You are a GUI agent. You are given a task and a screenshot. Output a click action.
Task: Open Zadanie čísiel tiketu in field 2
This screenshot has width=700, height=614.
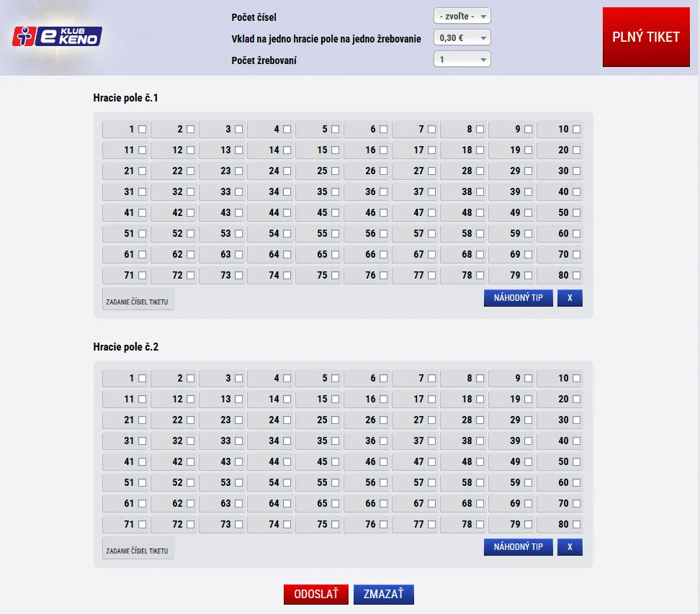pyautogui.click(x=138, y=551)
